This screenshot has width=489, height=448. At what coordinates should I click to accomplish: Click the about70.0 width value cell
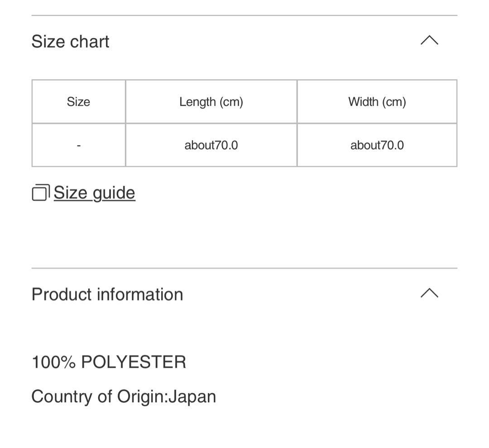click(377, 145)
